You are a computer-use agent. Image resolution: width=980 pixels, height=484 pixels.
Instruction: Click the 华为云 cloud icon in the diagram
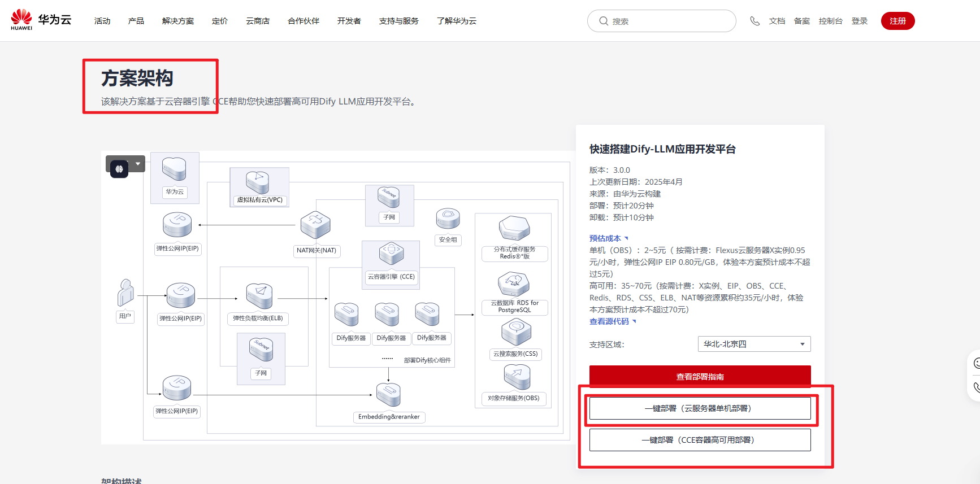pos(174,168)
